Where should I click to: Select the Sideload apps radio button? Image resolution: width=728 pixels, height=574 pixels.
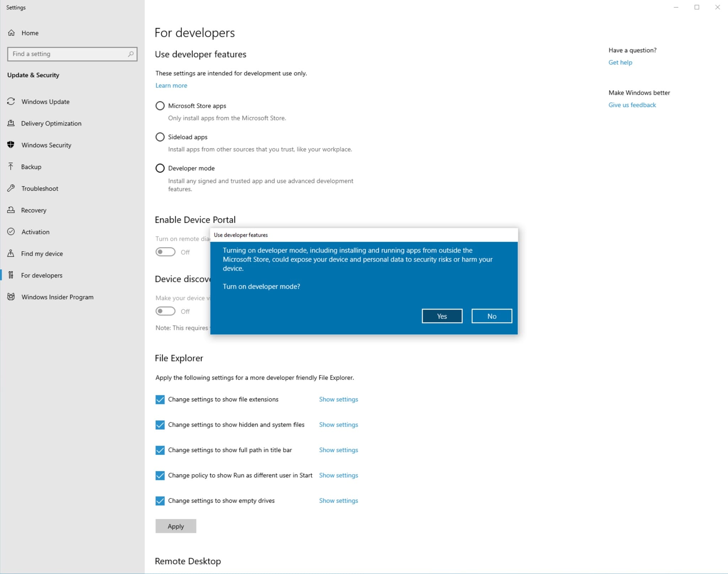point(160,137)
